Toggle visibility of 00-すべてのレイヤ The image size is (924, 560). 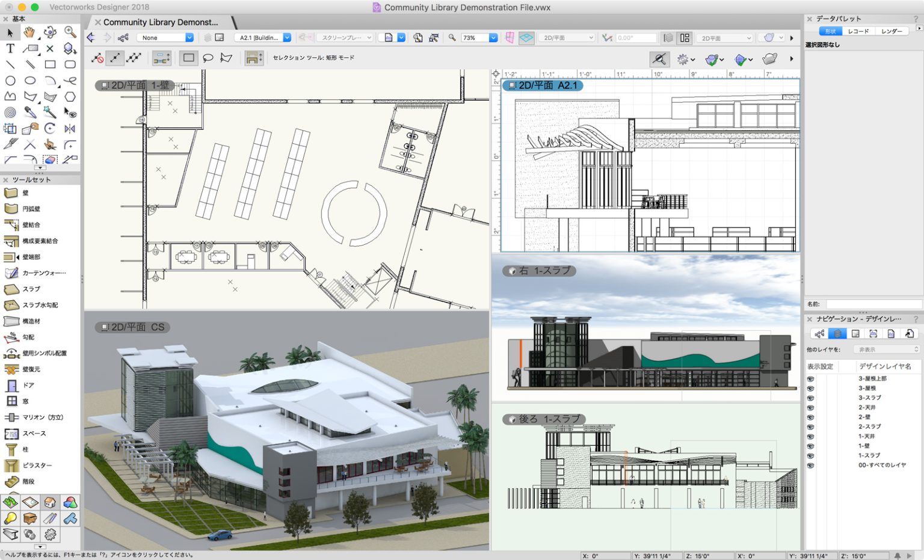click(x=811, y=465)
